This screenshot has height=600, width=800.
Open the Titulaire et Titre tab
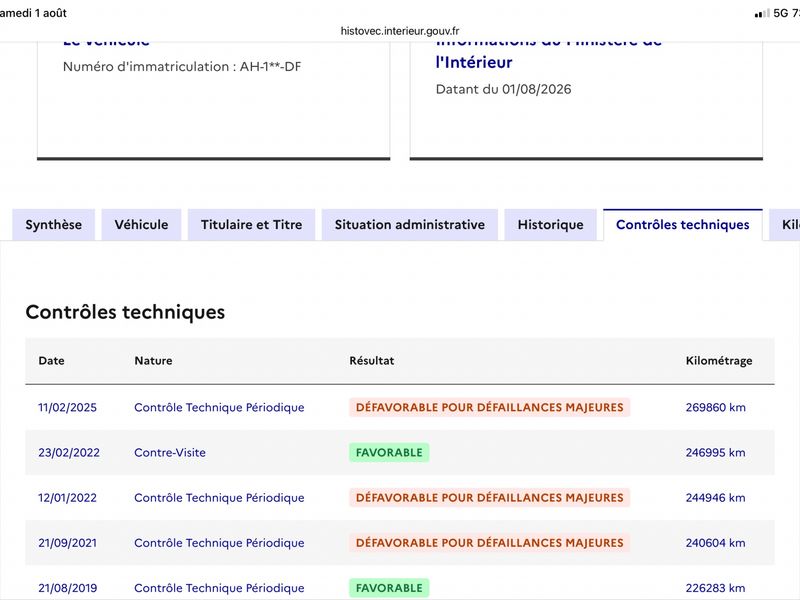click(x=252, y=225)
